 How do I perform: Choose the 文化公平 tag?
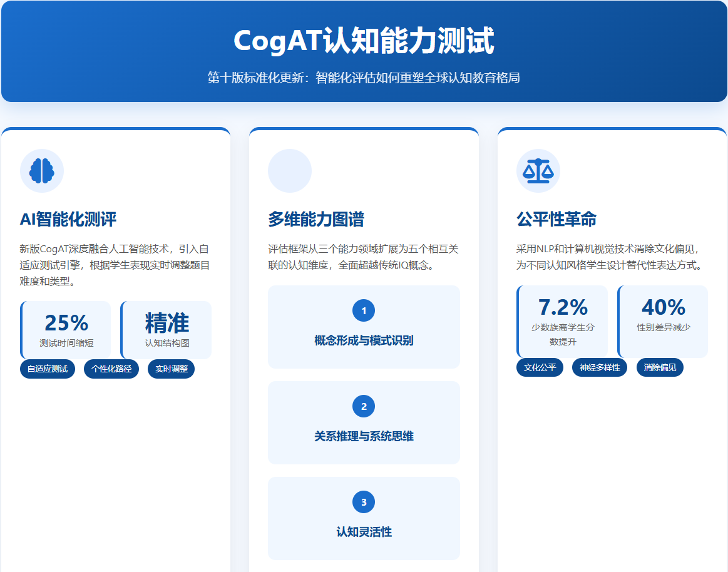click(540, 367)
